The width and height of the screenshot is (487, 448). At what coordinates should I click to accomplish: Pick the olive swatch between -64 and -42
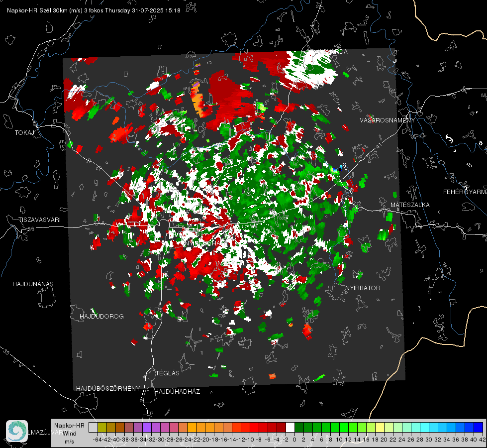102,427
